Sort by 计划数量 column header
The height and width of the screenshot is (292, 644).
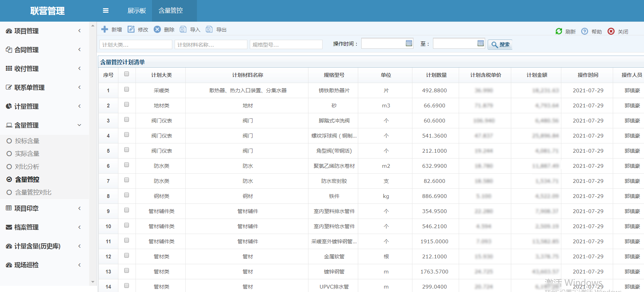[x=436, y=75]
